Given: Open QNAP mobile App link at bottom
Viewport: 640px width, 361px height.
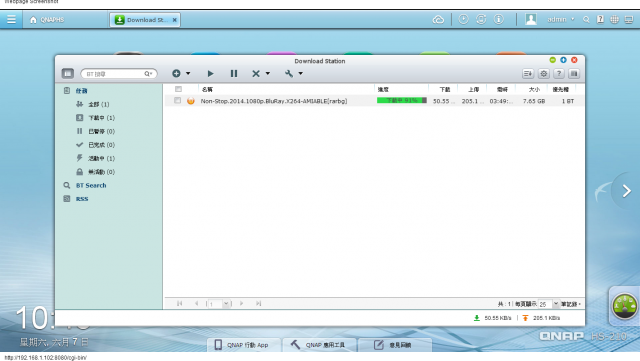Looking at the screenshot, I should click(x=244, y=345).
